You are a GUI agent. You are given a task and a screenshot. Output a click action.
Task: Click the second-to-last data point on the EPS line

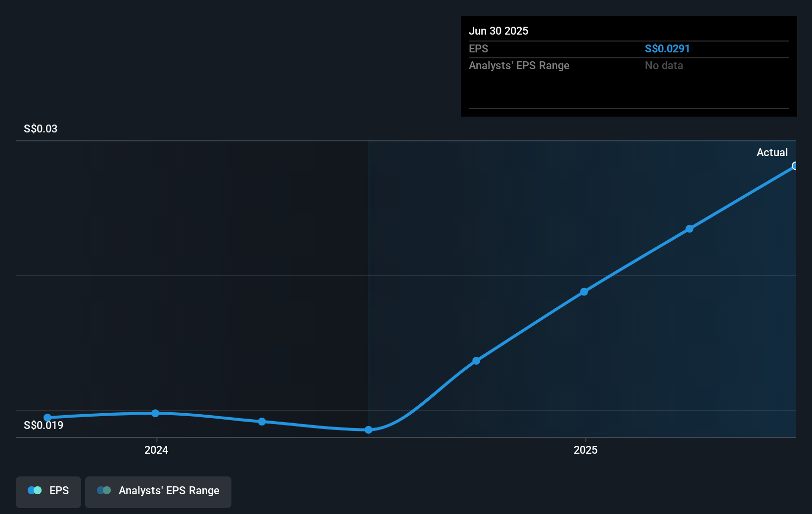coord(689,229)
